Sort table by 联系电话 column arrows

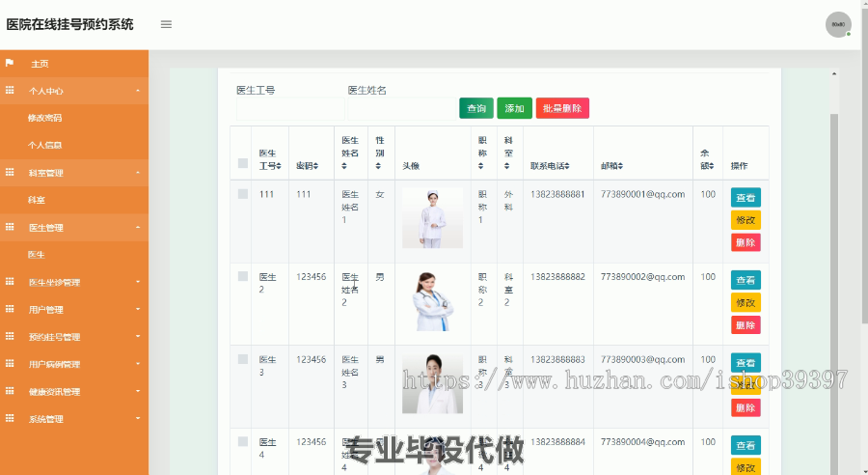click(x=567, y=166)
